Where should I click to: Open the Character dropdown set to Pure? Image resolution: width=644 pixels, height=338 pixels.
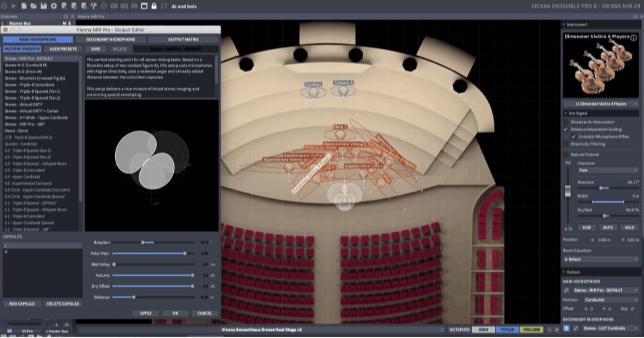(607, 171)
